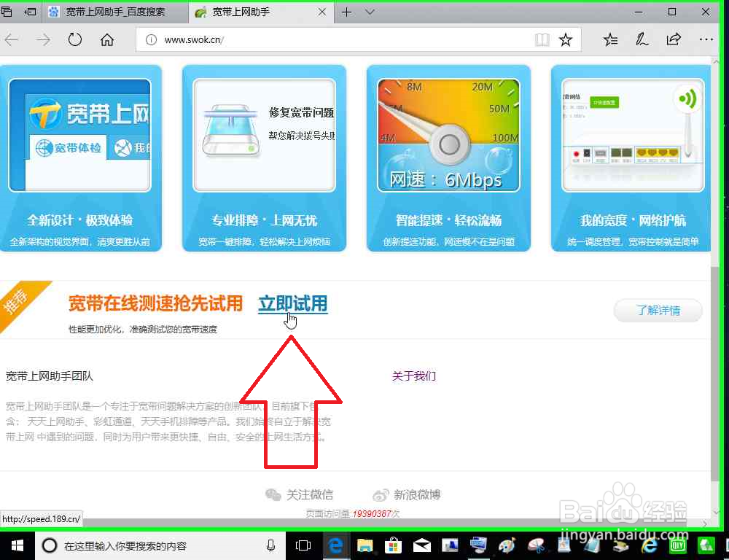Click the back navigation arrow icon
Viewport: 729px width, 560px height.
12,39
